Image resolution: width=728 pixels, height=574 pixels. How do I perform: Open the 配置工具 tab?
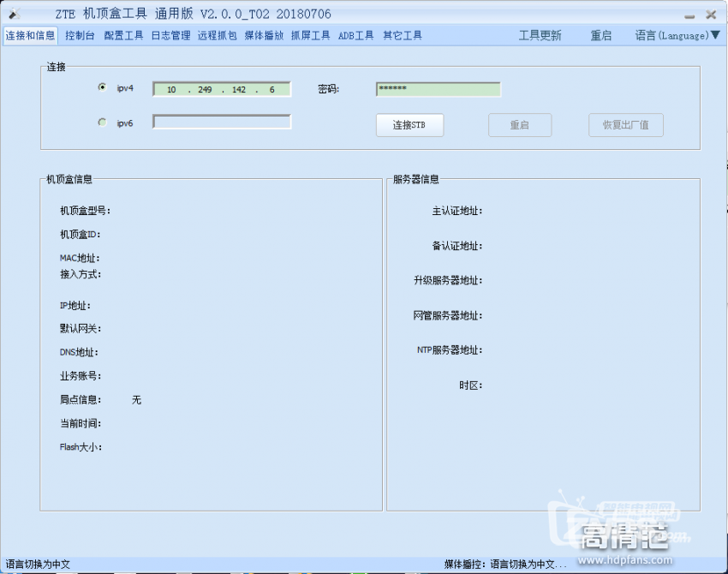(x=123, y=35)
